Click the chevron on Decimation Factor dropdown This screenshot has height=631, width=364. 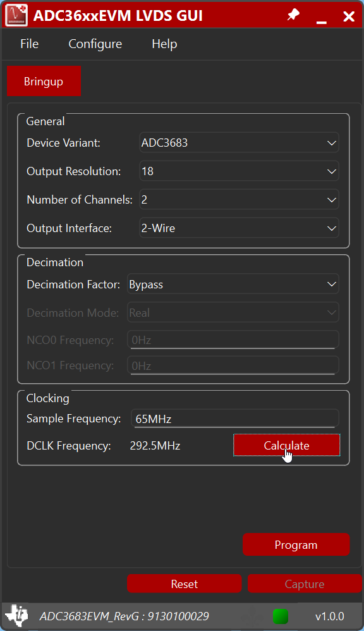click(x=331, y=284)
